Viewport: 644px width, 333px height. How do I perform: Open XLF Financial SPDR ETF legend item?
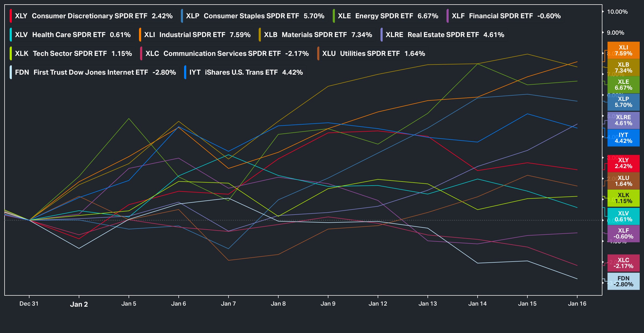click(x=506, y=16)
